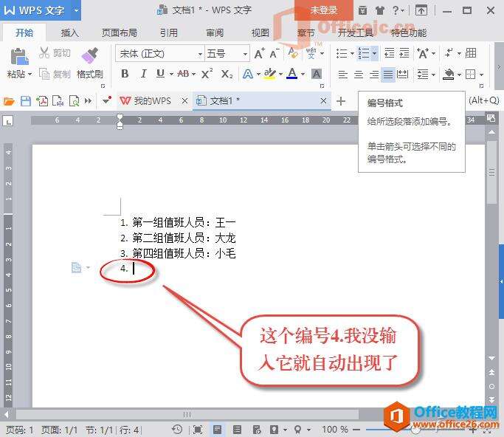Click the borders icon
504x437 pixels.
coord(470,75)
